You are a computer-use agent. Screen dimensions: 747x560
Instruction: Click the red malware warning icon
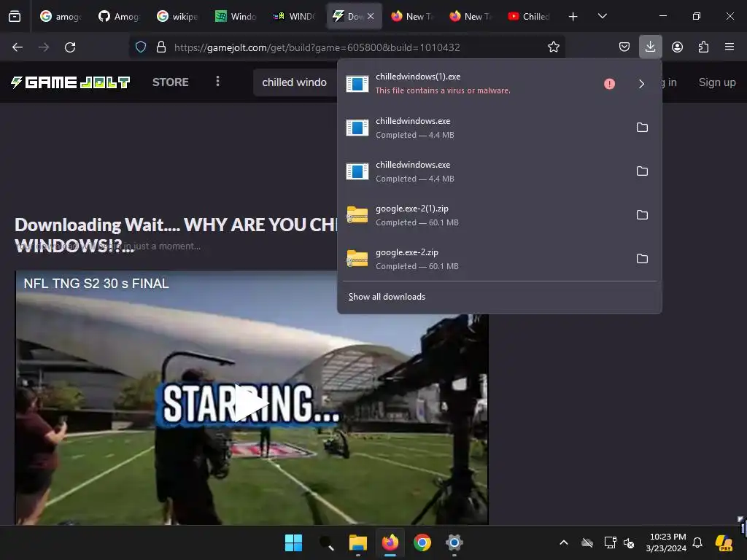(x=609, y=84)
